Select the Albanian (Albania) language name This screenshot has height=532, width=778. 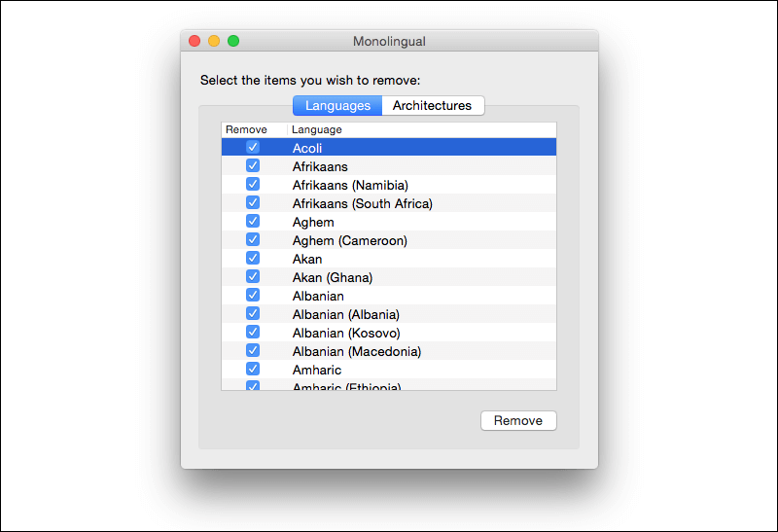point(346,315)
